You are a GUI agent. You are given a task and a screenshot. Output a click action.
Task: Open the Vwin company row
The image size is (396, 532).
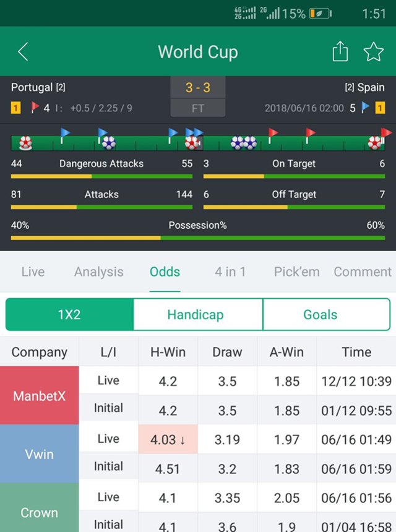point(40,454)
